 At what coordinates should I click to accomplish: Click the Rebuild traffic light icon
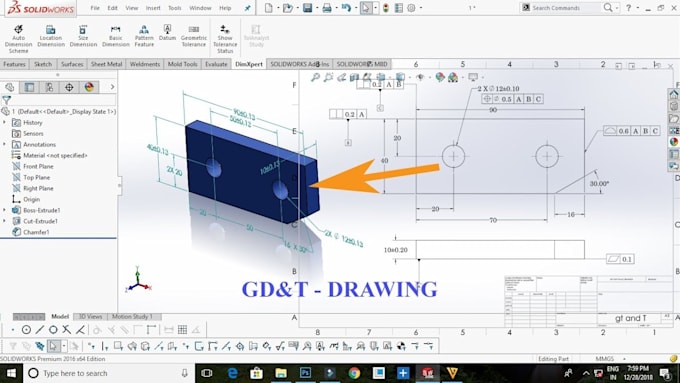click(386, 8)
